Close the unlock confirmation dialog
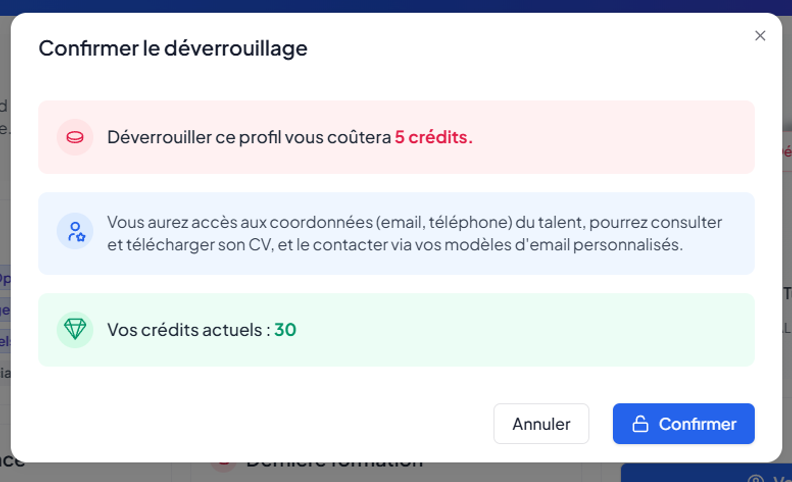792x482 pixels. click(x=760, y=36)
